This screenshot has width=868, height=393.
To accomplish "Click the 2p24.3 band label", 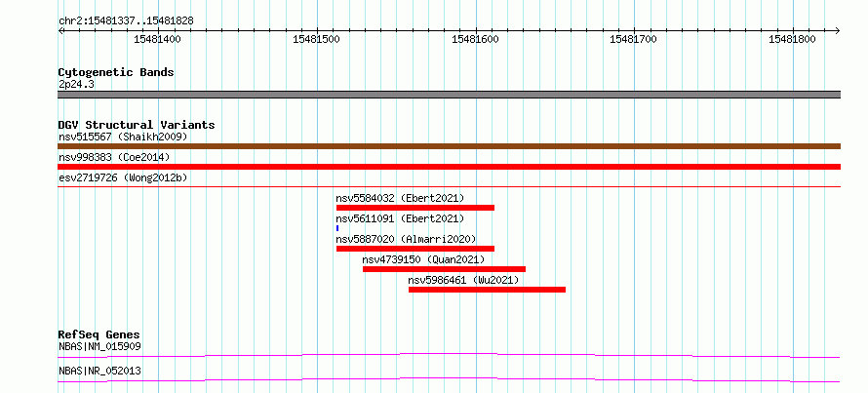I will coord(75,85).
